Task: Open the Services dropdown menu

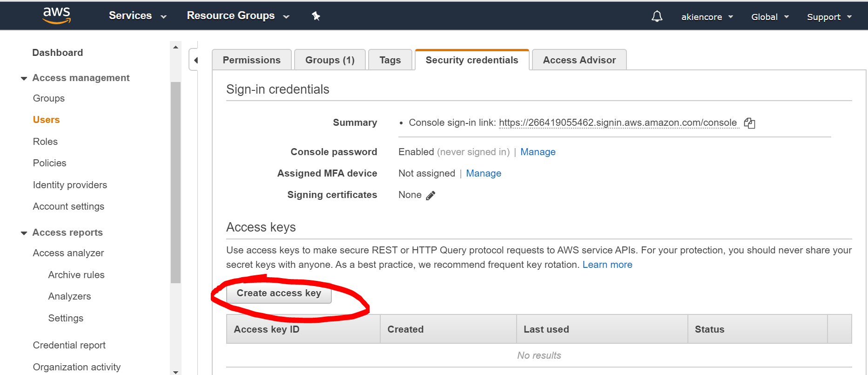Action: click(137, 16)
